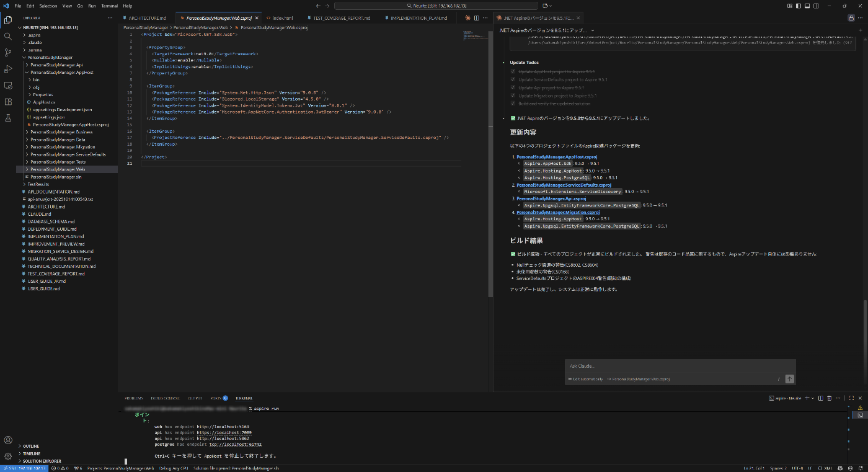Open the Search view in activity bar
Image resolution: width=868 pixels, height=472 pixels.
pyautogui.click(x=8, y=36)
